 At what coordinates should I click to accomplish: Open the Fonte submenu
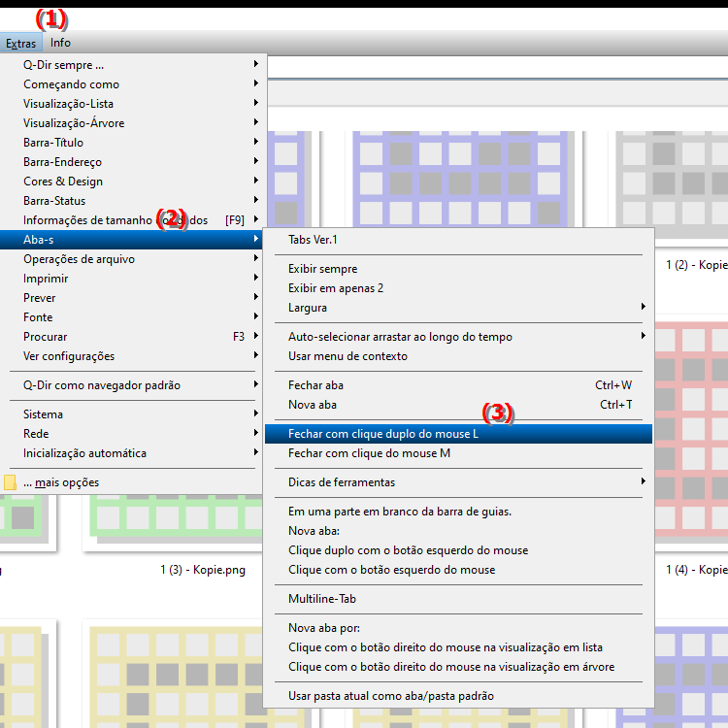click(132, 317)
